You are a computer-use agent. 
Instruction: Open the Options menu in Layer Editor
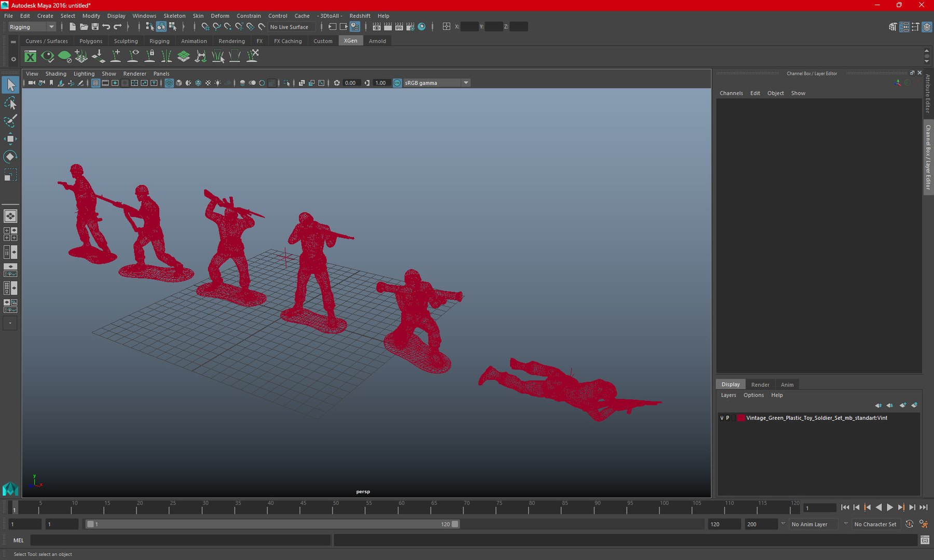tap(753, 395)
